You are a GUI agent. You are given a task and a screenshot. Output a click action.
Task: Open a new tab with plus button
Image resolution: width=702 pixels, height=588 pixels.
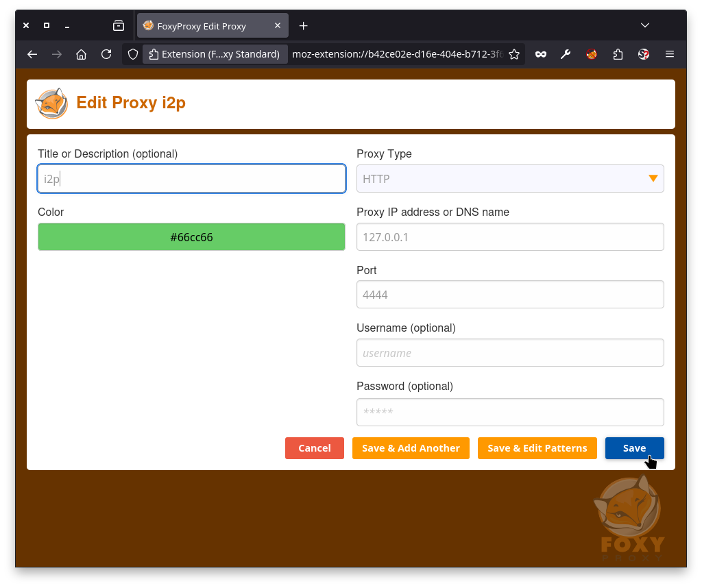tap(304, 26)
